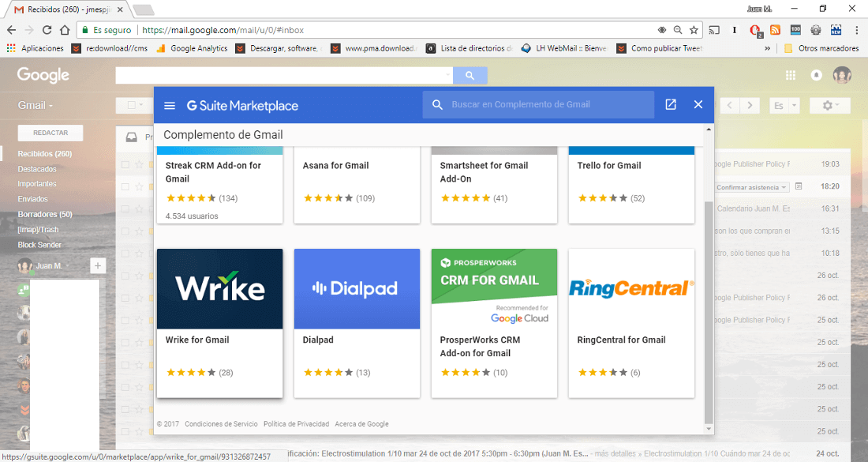Close the G Suite Marketplace dialog
Viewport: 868px width, 462px height.
tap(698, 104)
